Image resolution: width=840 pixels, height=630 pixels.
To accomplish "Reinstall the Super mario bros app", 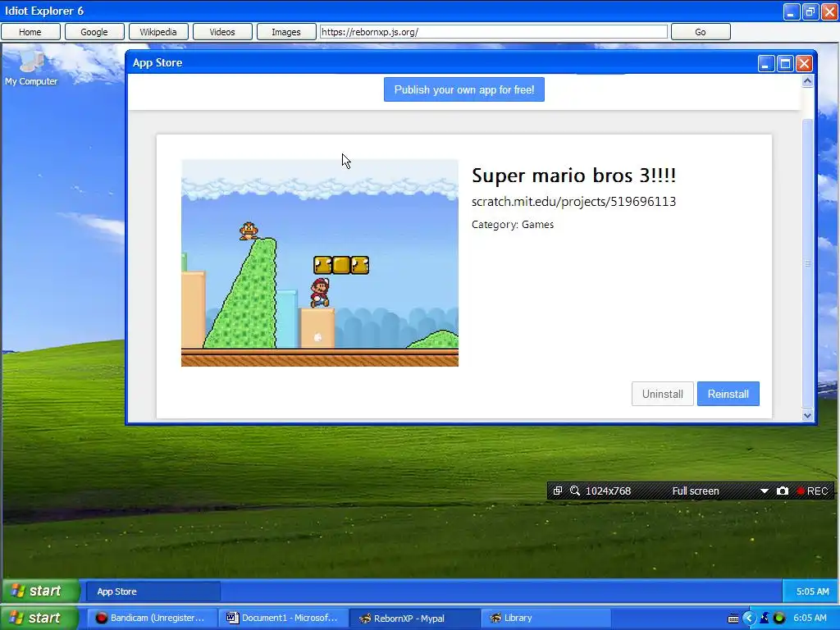I will [x=728, y=394].
